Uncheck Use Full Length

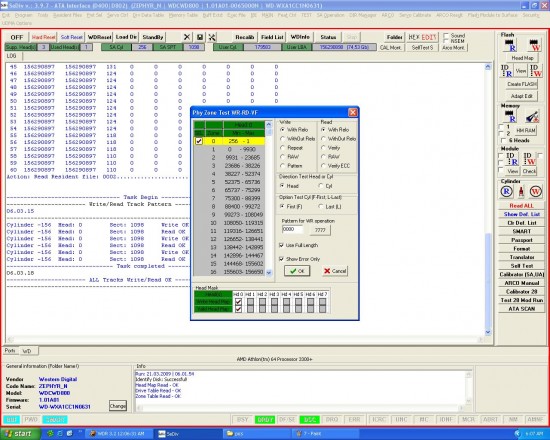pos(281,245)
